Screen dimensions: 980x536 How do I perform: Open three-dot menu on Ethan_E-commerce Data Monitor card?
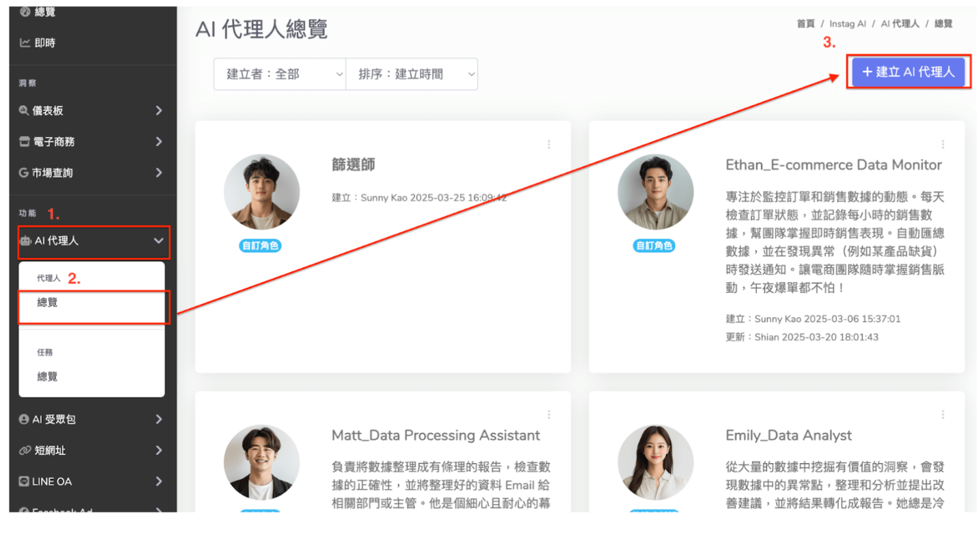(x=942, y=145)
